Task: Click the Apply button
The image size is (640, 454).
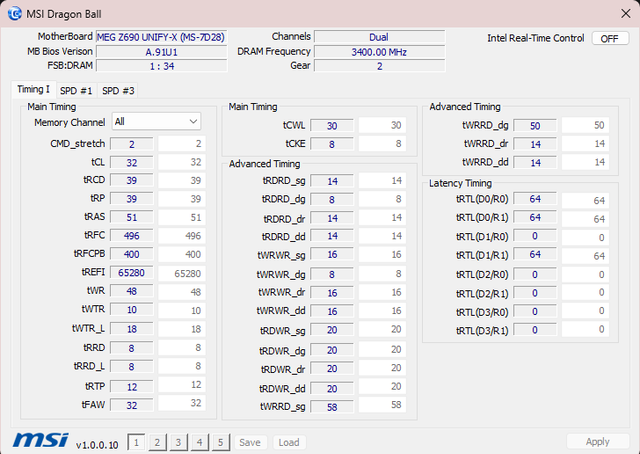Action: pos(598,441)
